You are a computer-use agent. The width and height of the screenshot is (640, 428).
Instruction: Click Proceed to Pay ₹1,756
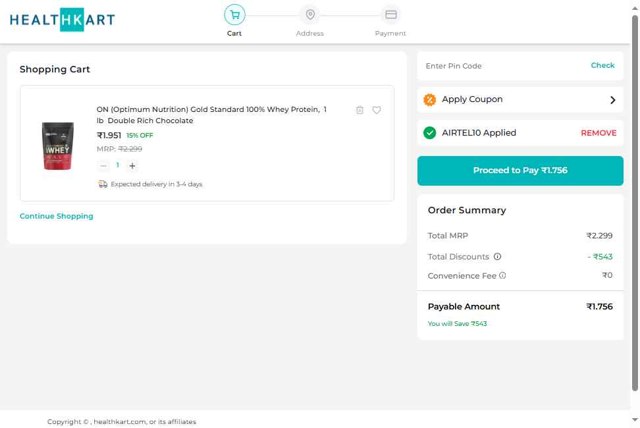click(x=520, y=171)
